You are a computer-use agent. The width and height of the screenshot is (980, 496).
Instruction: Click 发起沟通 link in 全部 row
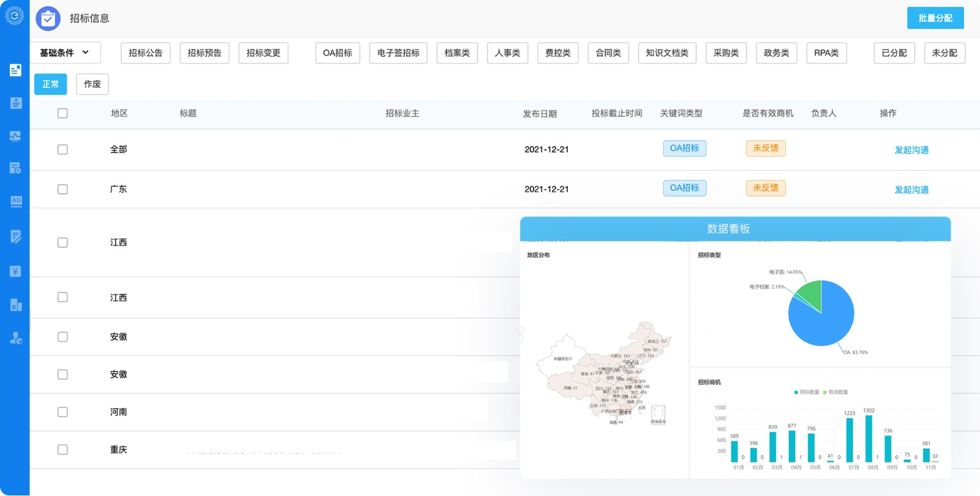(x=911, y=150)
